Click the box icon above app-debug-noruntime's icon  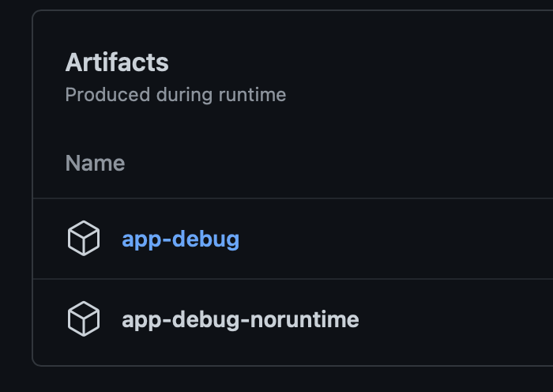point(84,239)
